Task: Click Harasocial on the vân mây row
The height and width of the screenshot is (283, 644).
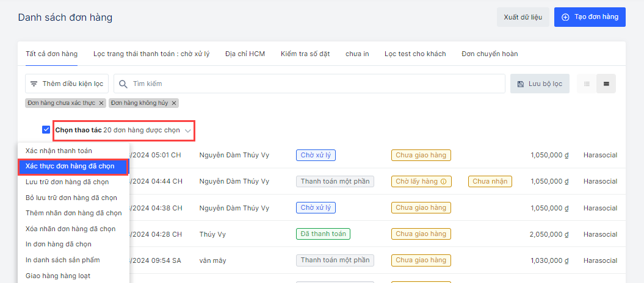Action: [x=600, y=260]
